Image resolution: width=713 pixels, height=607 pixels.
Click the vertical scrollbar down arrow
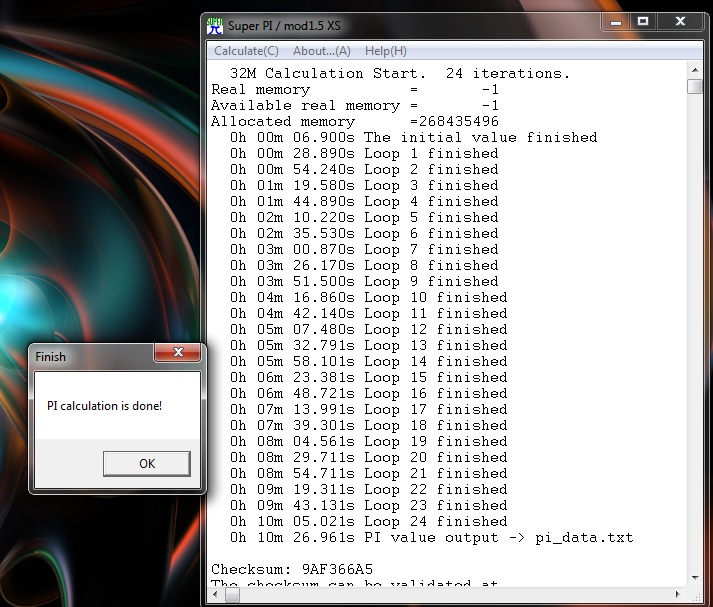pos(695,578)
